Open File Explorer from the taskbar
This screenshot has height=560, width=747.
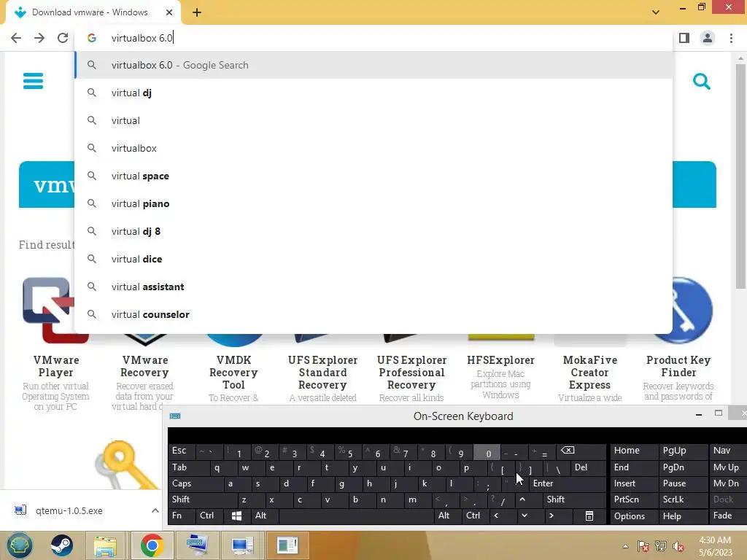point(105,545)
